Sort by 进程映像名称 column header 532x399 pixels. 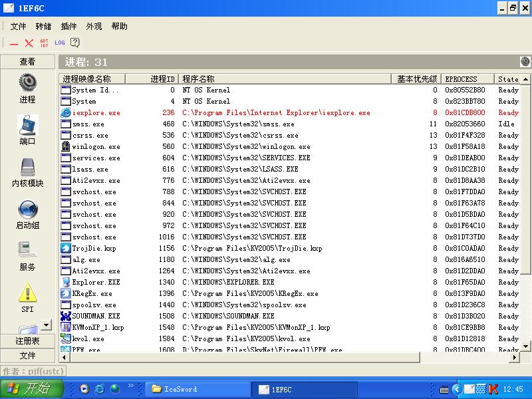[x=92, y=78]
